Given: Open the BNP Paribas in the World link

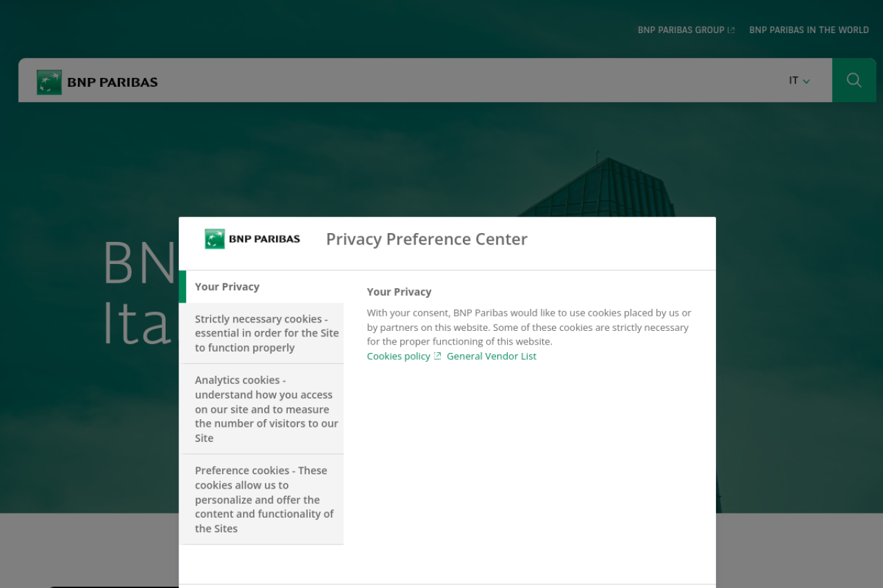Looking at the screenshot, I should point(809,30).
